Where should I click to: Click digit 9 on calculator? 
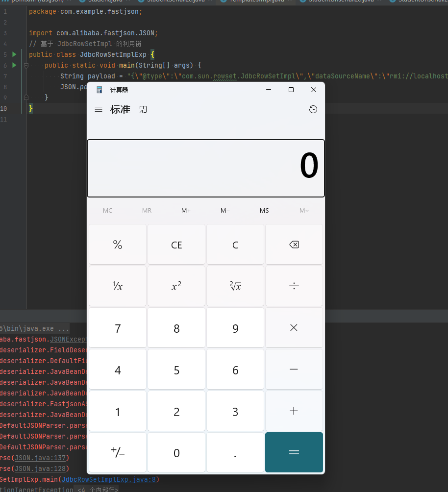pos(235,327)
